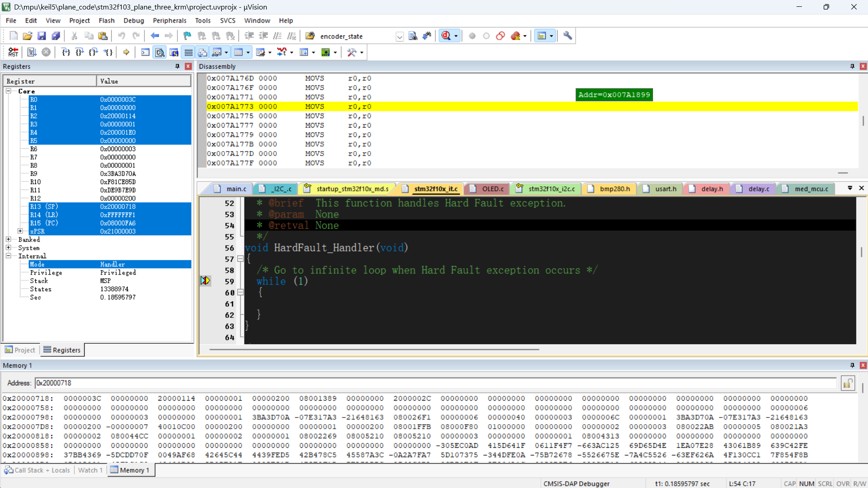Switch to Call Stack + Locals tab
Viewport: 868px width, 488px height.
(x=38, y=470)
